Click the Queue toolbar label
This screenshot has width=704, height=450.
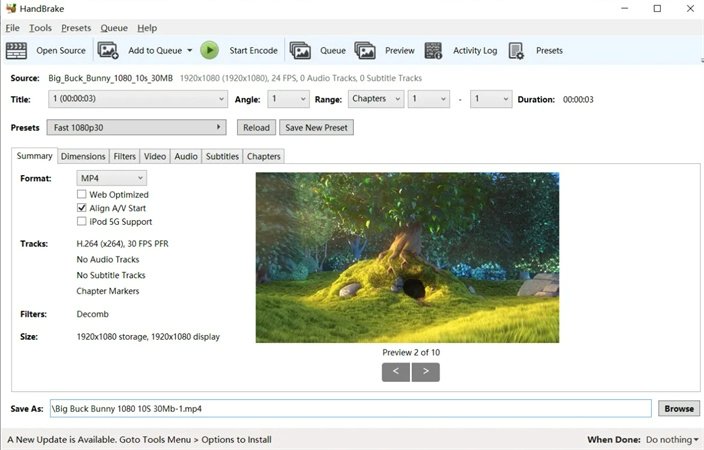click(333, 51)
